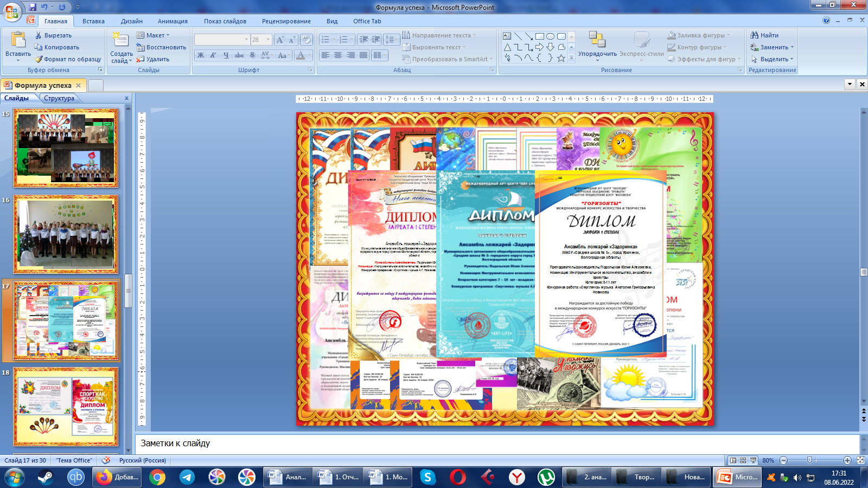The height and width of the screenshot is (488, 868).
Task: Open the font name combo box
Action: [222, 40]
